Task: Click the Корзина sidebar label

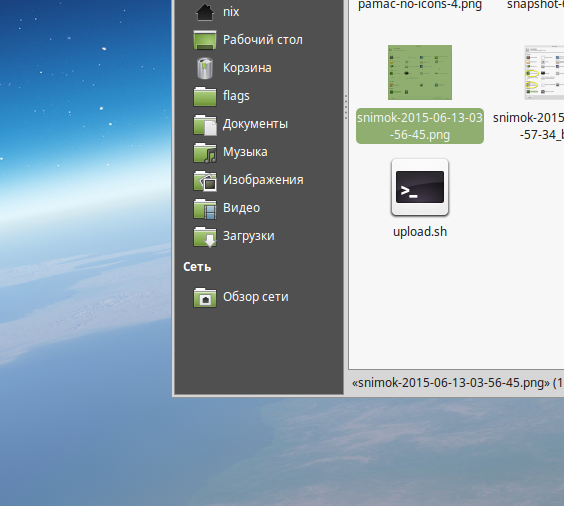Action: [247, 68]
